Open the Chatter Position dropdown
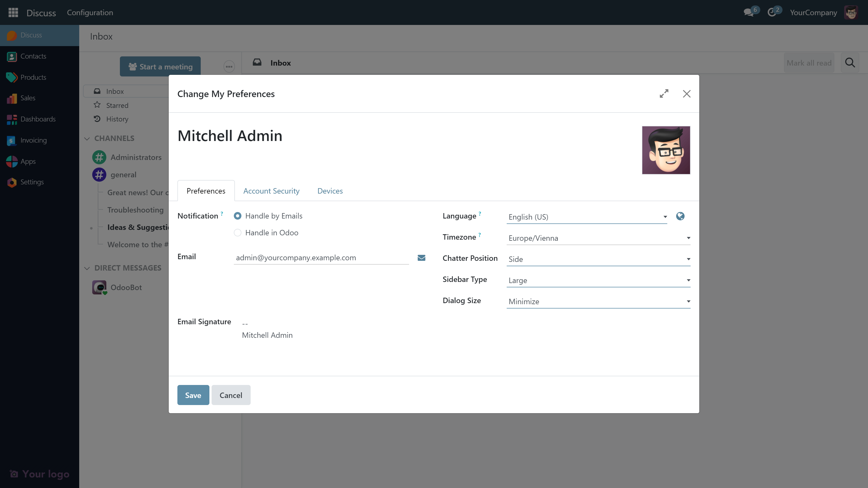 pyautogui.click(x=598, y=259)
